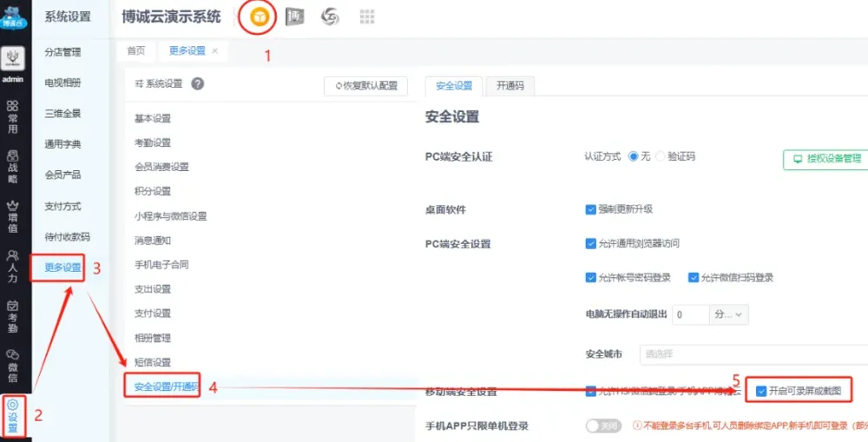Select 验证码 radio button
Viewport: 868px width, 442px height.
[661, 156]
